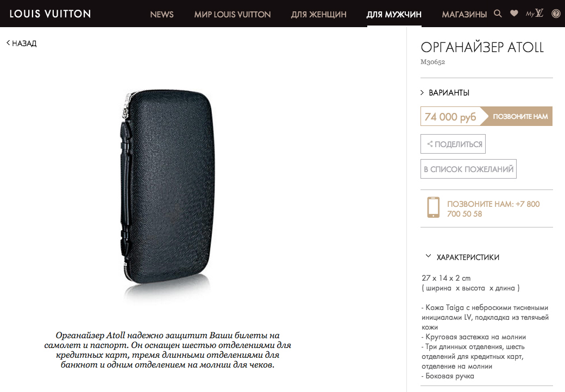Click the call number +7 800 link

click(493, 209)
